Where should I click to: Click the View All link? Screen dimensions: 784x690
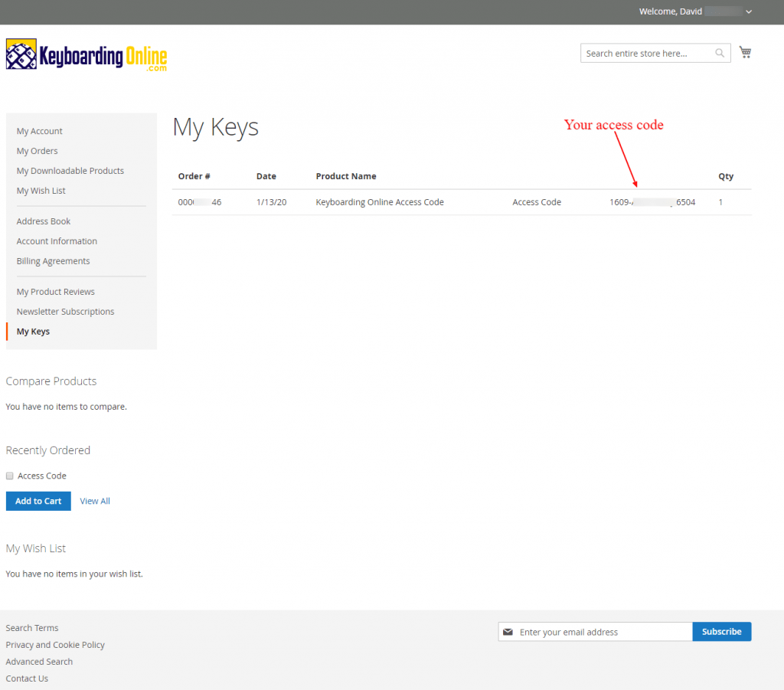(95, 501)
